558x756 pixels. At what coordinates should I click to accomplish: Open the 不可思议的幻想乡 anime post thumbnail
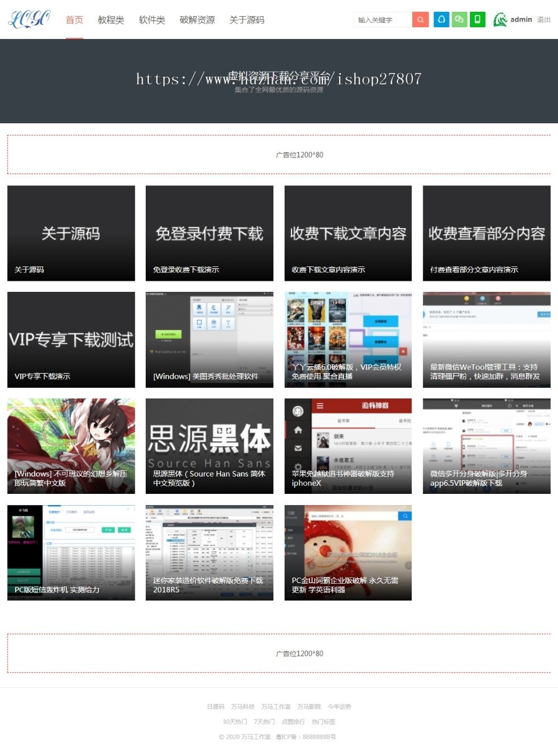coord(71,446)
